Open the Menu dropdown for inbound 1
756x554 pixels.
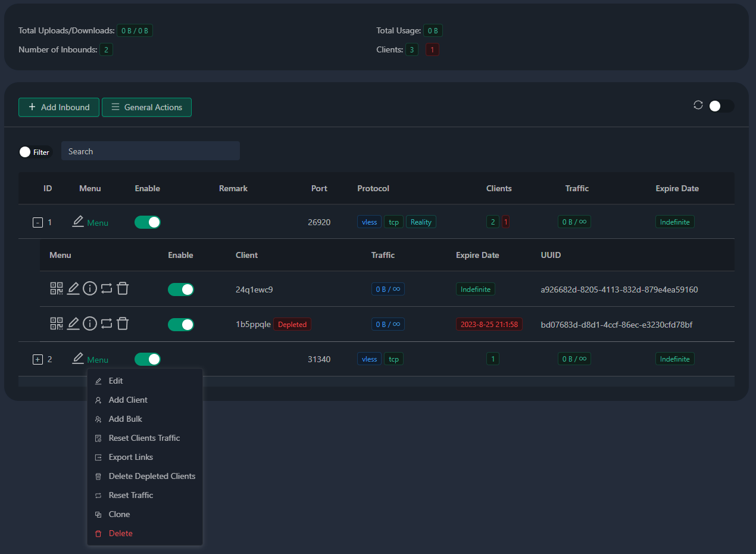pos(97,223)
